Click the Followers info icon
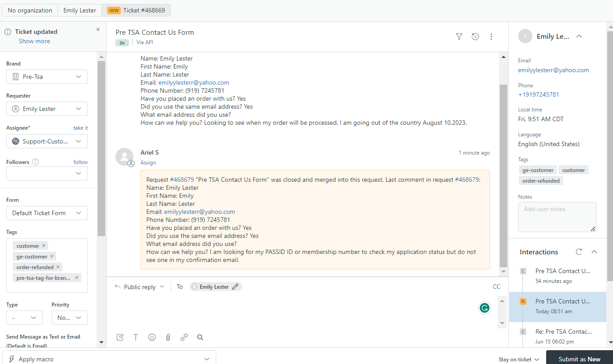 click(36, 162)
